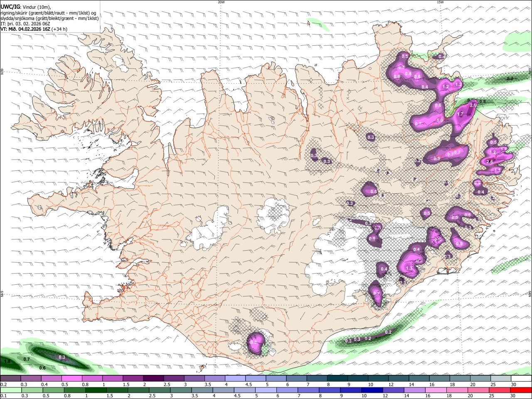Click the '2.6' snowfall value on the map
Viewport: 532px width, 399px height.
pos(489,162)
